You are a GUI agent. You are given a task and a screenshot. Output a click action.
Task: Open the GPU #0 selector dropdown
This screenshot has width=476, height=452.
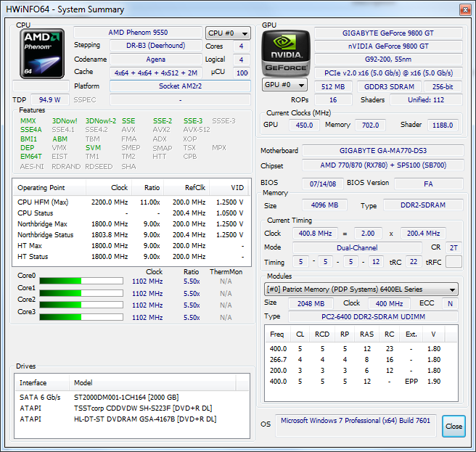[x=284, y=85]
